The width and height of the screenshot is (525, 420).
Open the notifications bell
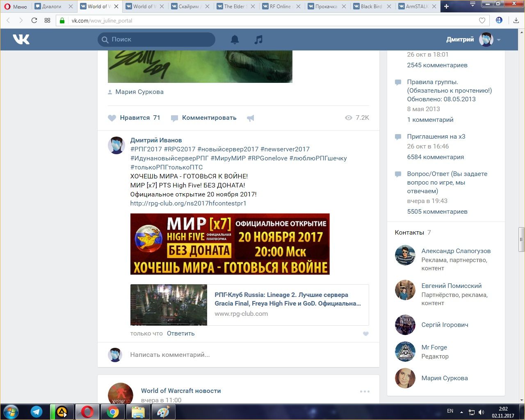[235, 39]
